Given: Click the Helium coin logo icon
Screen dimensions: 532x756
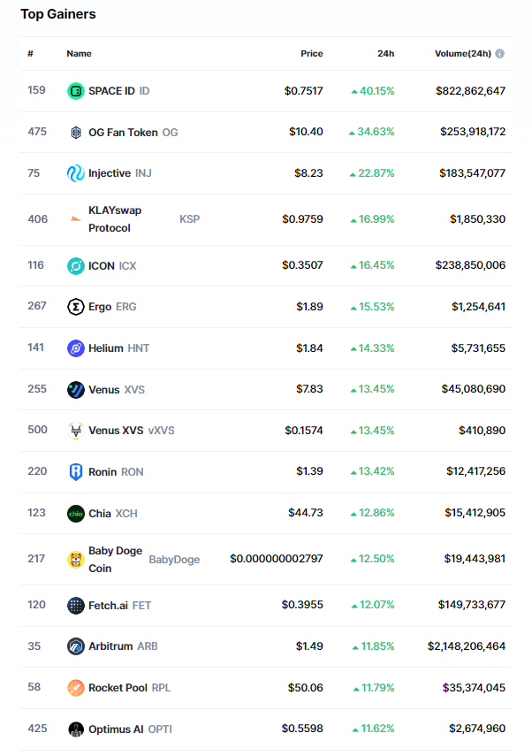Looking at the screenshot, I should coord(76,348).
